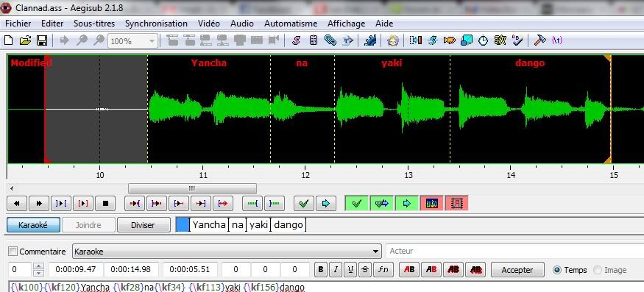Stop audio playback with the square button
644x292 pixels.
(105, 203)
